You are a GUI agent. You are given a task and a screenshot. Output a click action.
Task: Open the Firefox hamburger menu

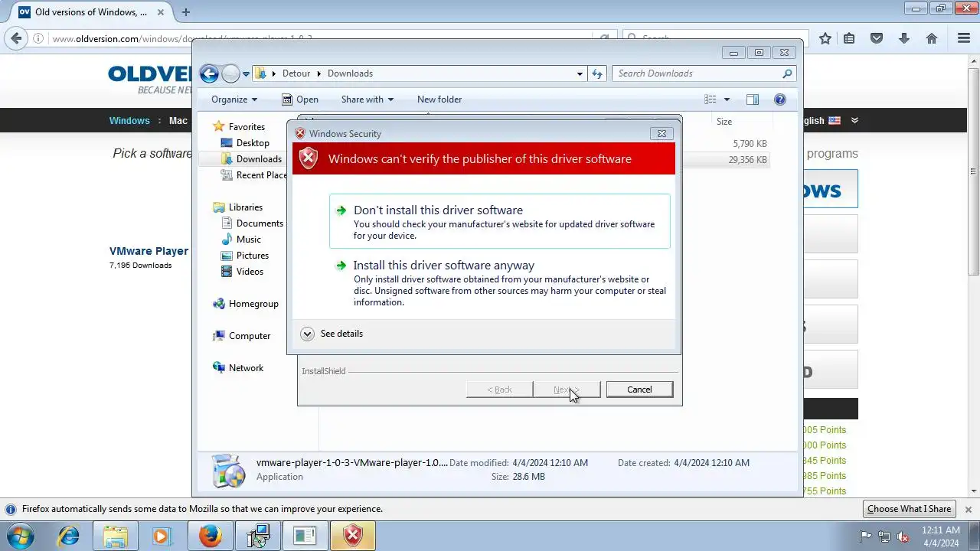964,38
